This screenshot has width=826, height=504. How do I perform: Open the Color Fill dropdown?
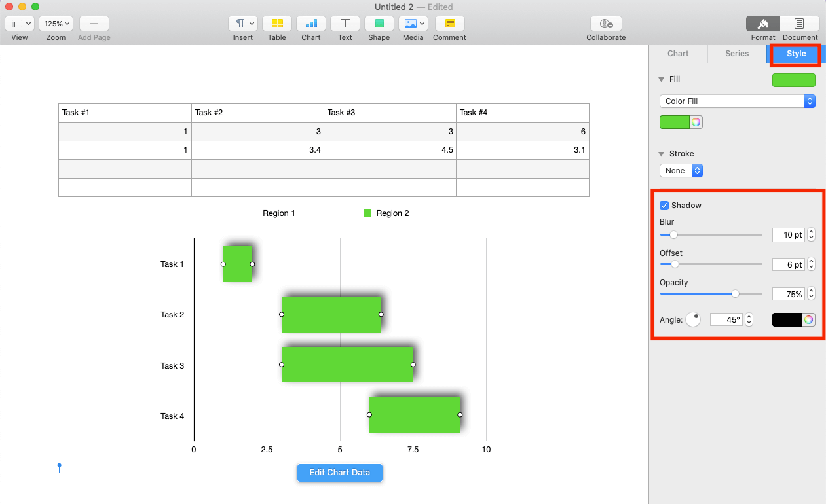click(x=737, y=101)
